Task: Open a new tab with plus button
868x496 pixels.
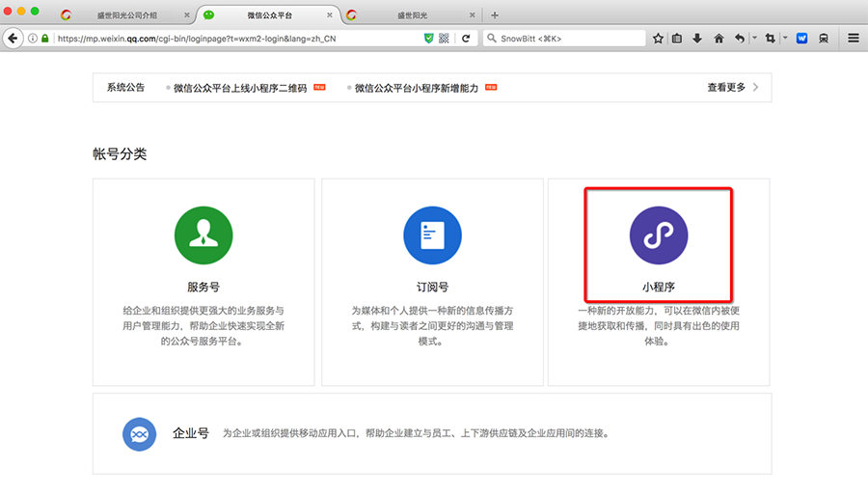Action: click(495, 15)
